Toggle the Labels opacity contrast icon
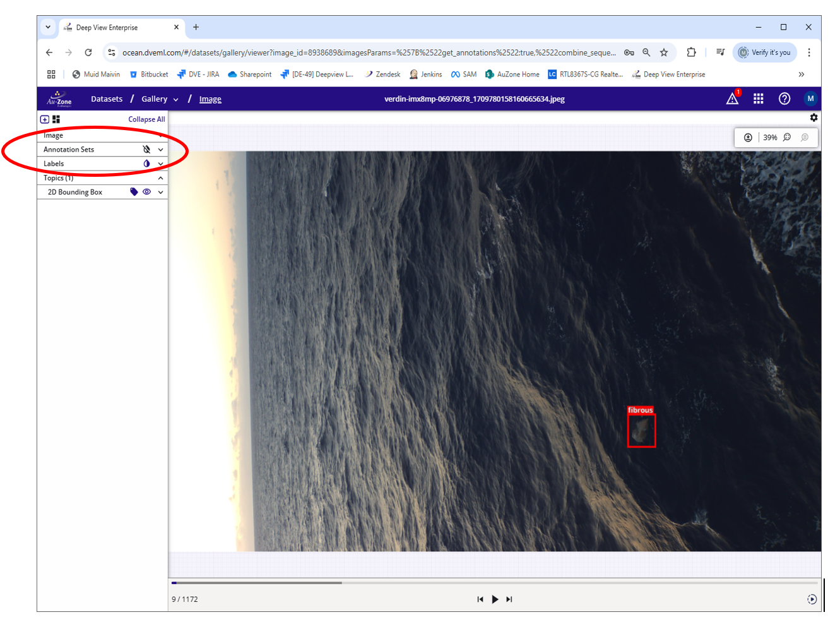The height and width of the screenshot is (629, 840). coord(146,164)
